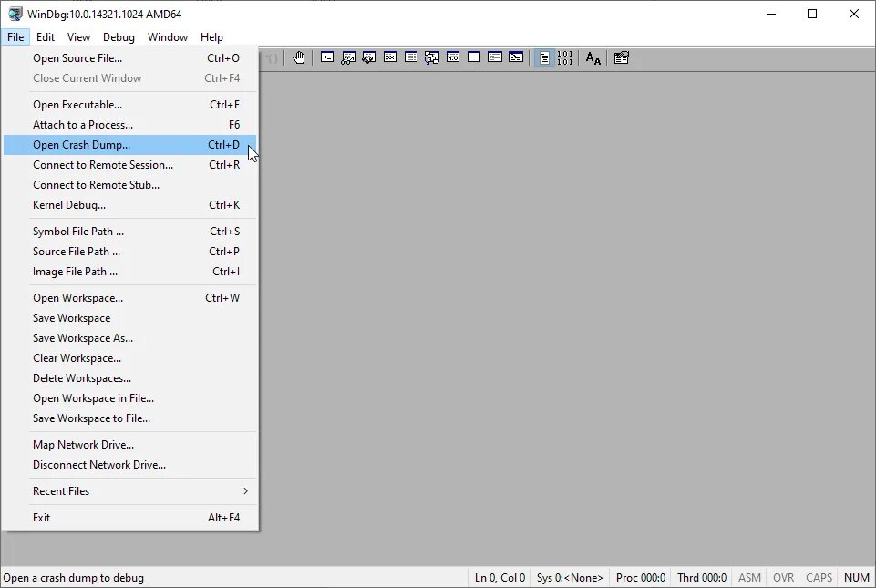
Task: Open the Registers window icon
Action: [390, 57]
